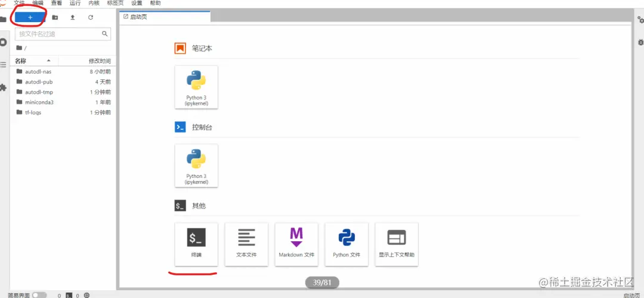Toggle the 简易界面 switch
Screen dimensions: 644x298
(x=39, y=295)
